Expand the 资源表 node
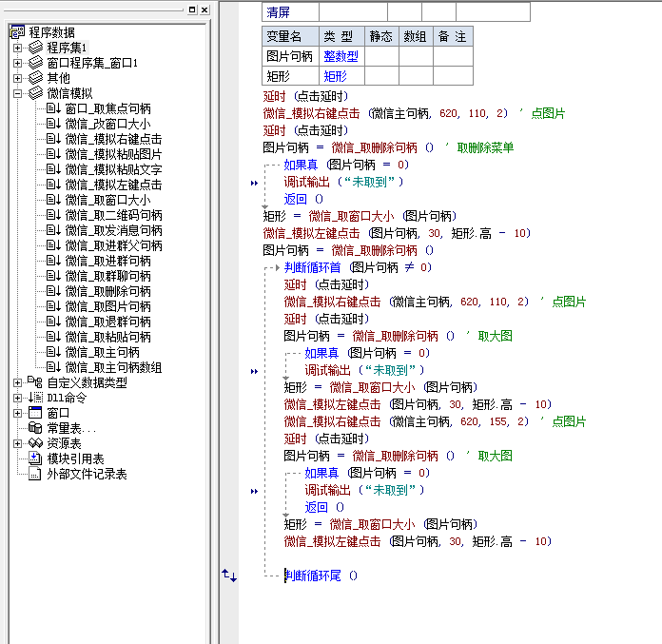662x644 pixels. (17, 443)
